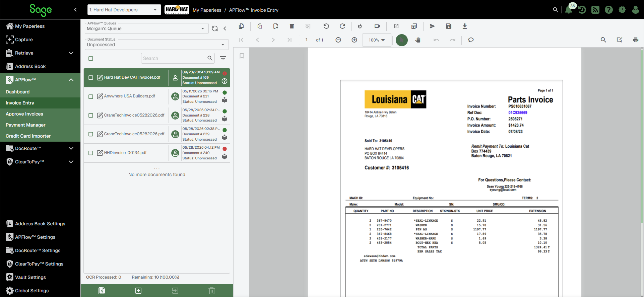Check the box for Hard Hat Dev CAT Invoice1.pdf
This screenshot has height=297, width=644.
coord(91,78)
